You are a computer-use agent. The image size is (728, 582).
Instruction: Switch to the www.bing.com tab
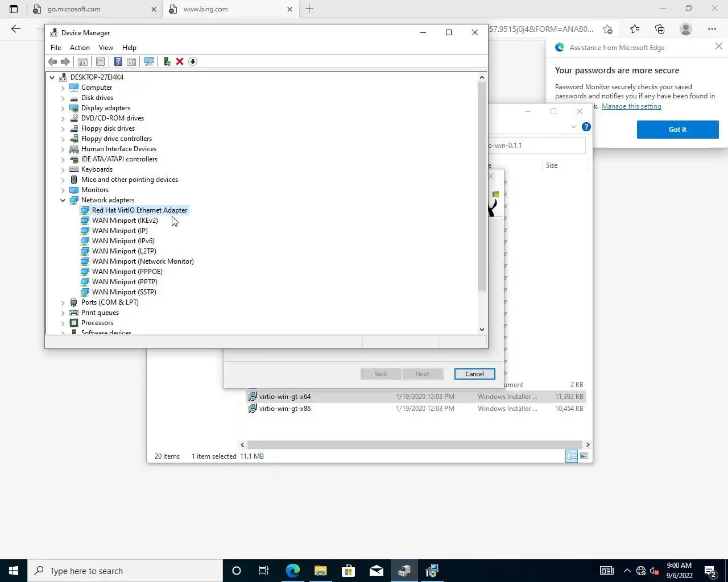tap(230, 9)
